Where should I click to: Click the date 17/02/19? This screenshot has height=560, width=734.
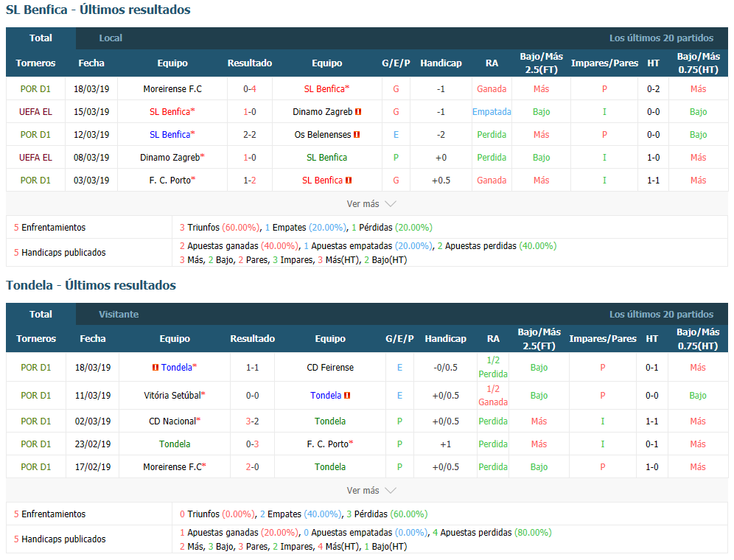click(93, 467)
